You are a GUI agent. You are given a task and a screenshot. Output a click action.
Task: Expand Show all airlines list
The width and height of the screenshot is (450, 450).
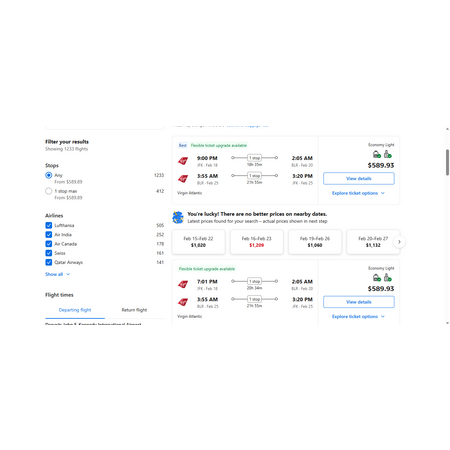click(57, 274)
